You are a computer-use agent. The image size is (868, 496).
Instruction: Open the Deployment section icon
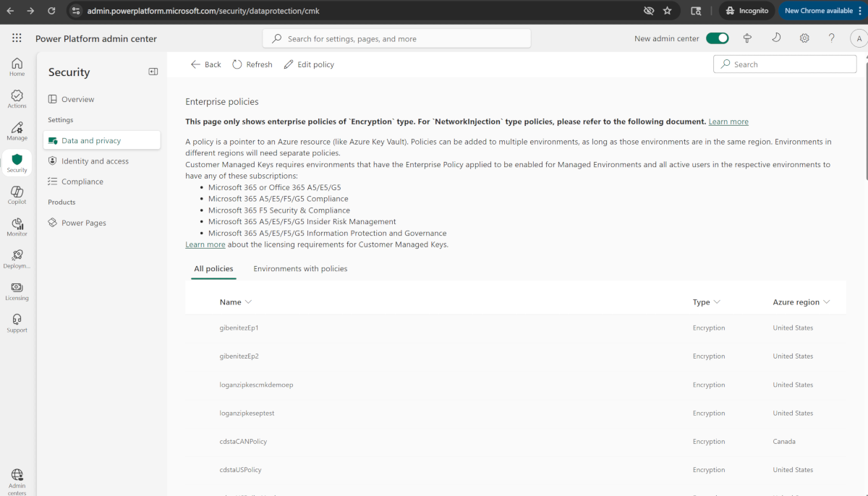click(16, 257)
